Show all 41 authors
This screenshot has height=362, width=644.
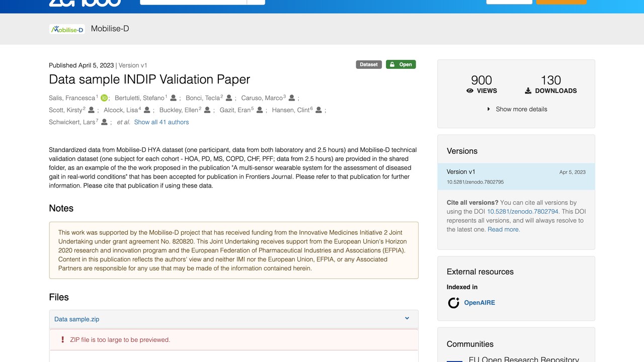[162, 122]
